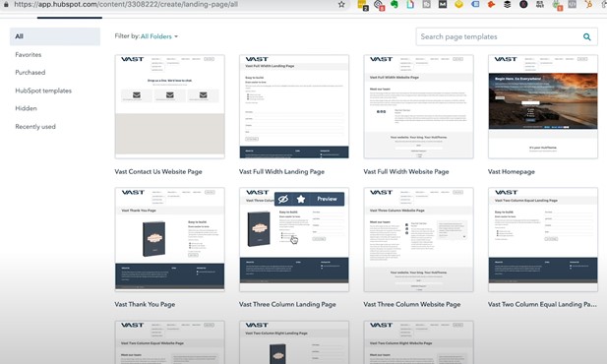Select Vast Homepage template thumbnail
This screenshot has height=364, width=607.
coord(543,106)
